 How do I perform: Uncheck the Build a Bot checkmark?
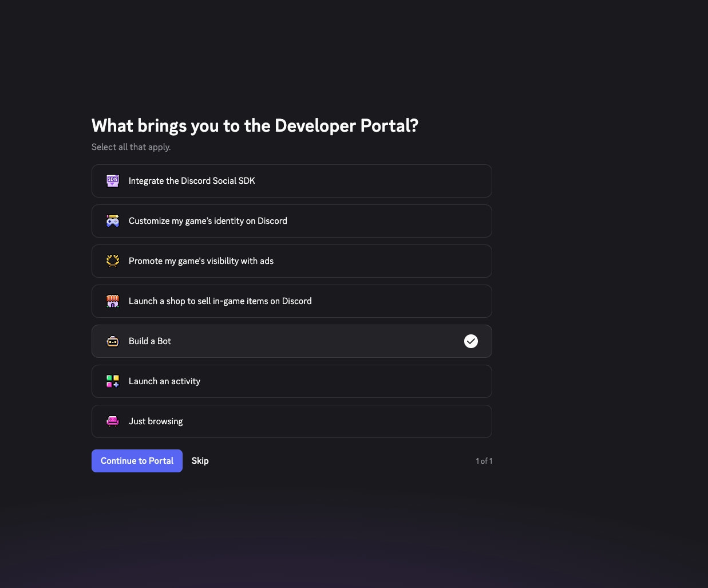click(x=471, y=341)
